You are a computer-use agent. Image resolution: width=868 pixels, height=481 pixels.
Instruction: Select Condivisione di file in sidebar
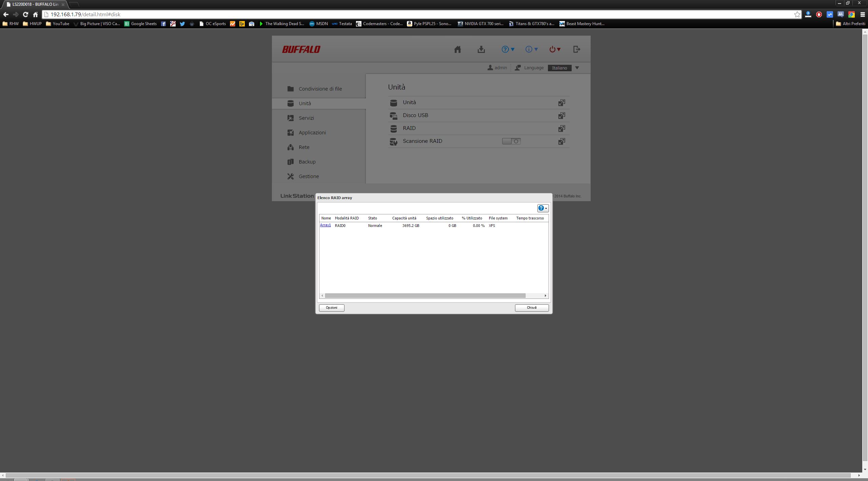click(x=320, y=89)
